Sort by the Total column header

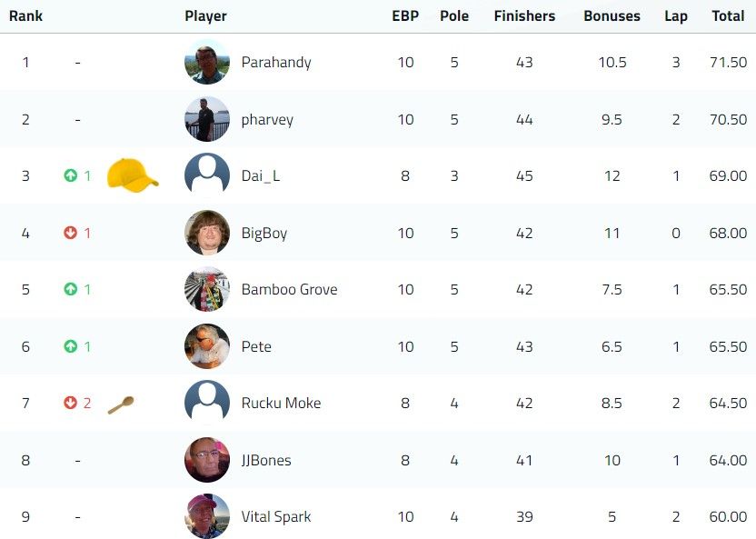[728, 16]
